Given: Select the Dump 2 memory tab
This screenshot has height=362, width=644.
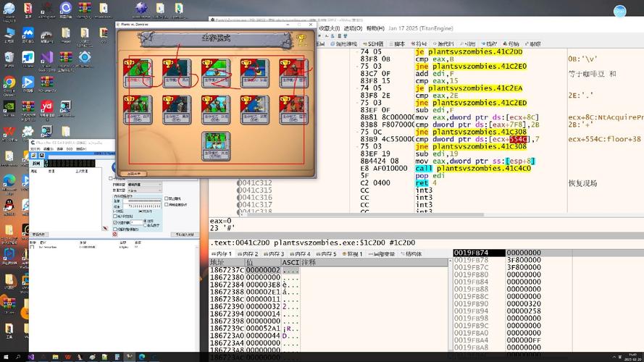Looking at the screenshot, I should (x=248, y=254).
